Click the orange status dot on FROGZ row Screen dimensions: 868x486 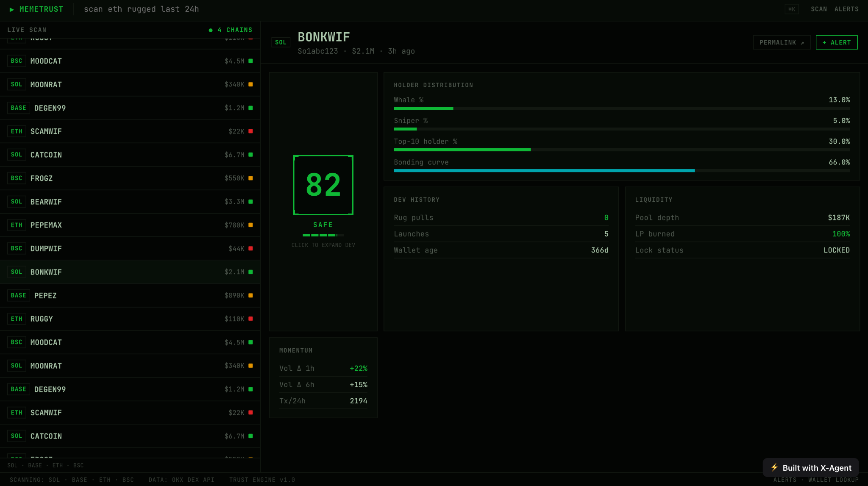250,178
